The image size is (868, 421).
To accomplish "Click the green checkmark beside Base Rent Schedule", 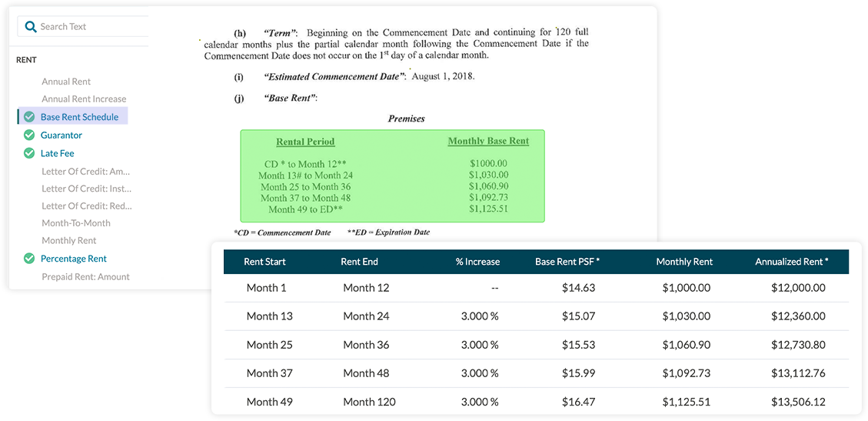I will (x=29, y=117).
